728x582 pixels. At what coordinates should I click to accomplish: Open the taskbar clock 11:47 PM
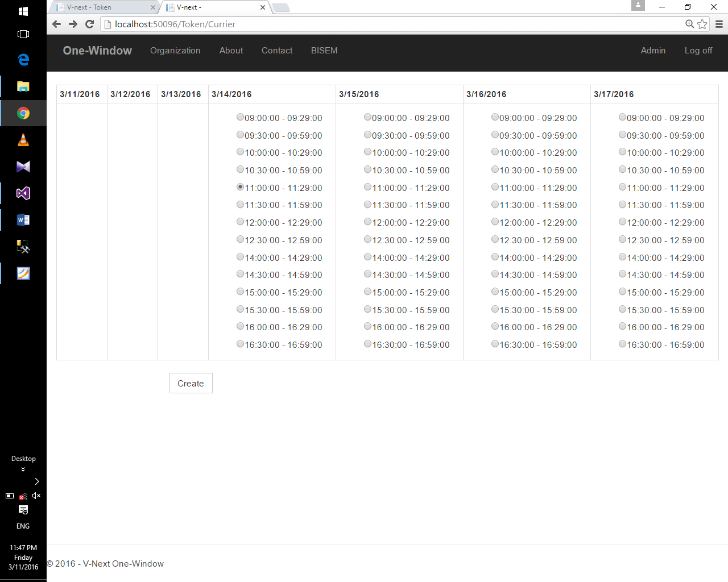(x=23, y=558)
